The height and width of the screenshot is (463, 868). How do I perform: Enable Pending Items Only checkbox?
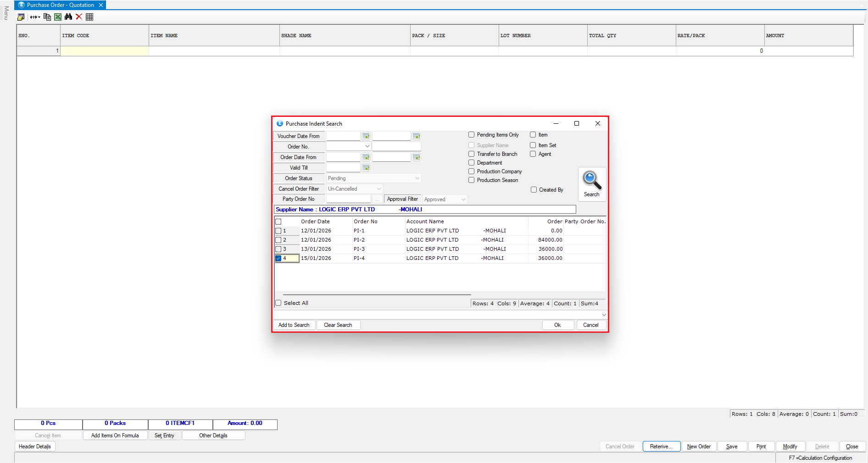(x=471, y=135)
